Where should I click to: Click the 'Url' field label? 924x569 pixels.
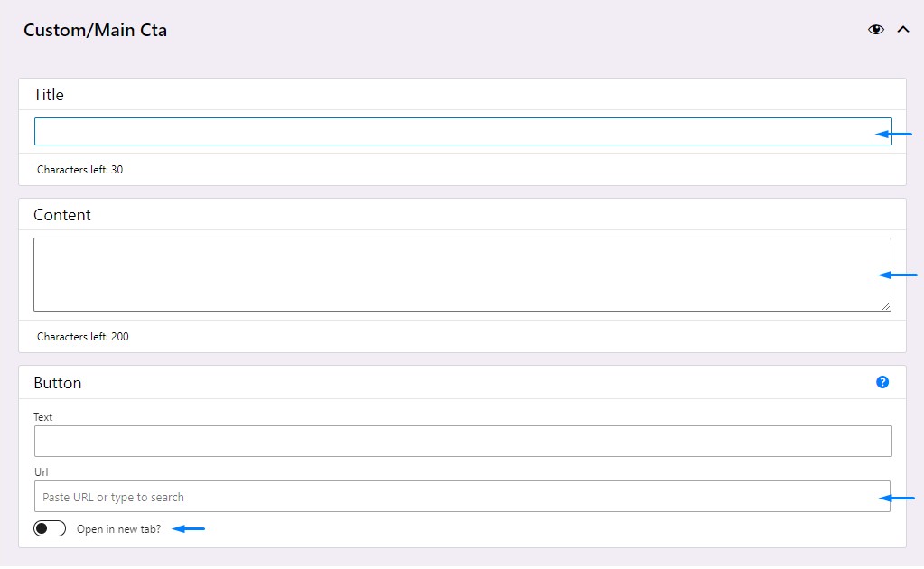(x=42, y=472)
